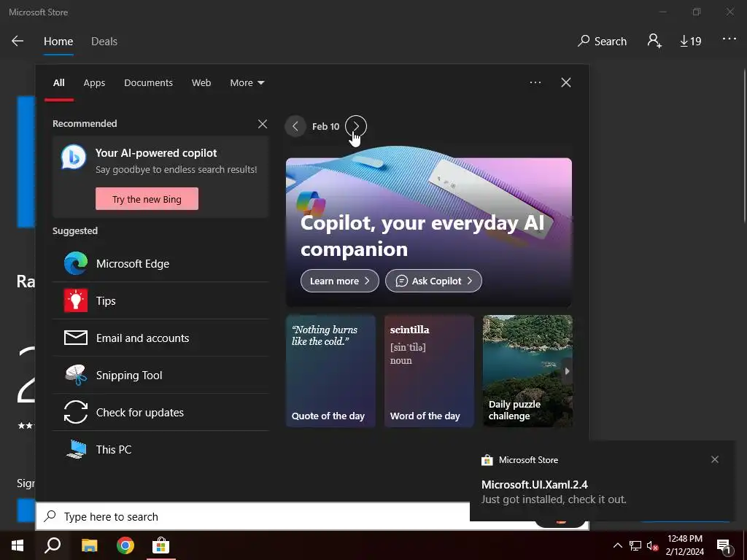The height and width of the screenshot is (560, 747).
Task: Open File Explorer from taskbar
Action: [89, 545]
